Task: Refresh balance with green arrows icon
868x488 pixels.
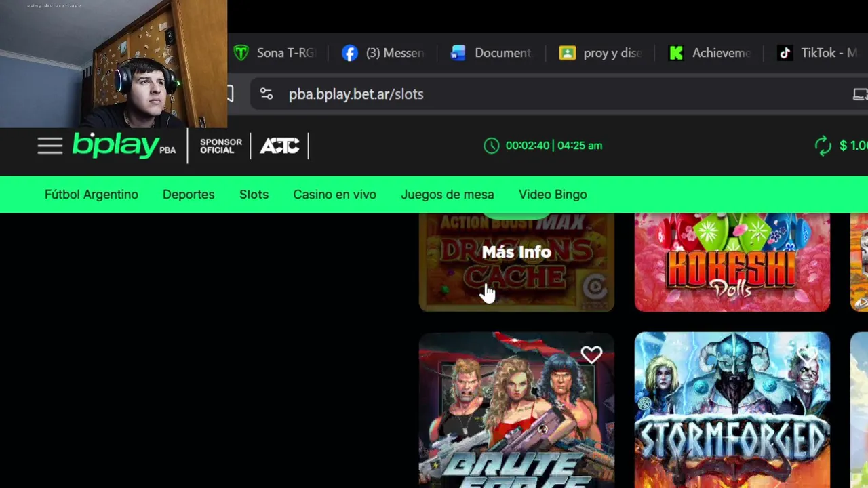Action: (823, 146)
